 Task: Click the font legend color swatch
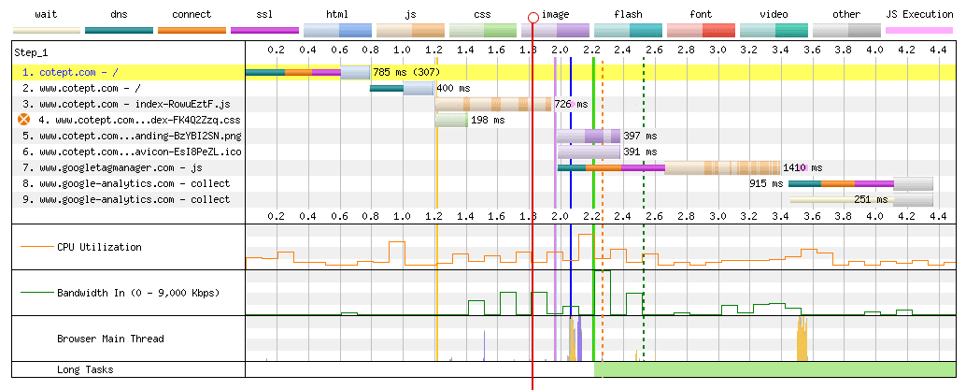point(702,30)
